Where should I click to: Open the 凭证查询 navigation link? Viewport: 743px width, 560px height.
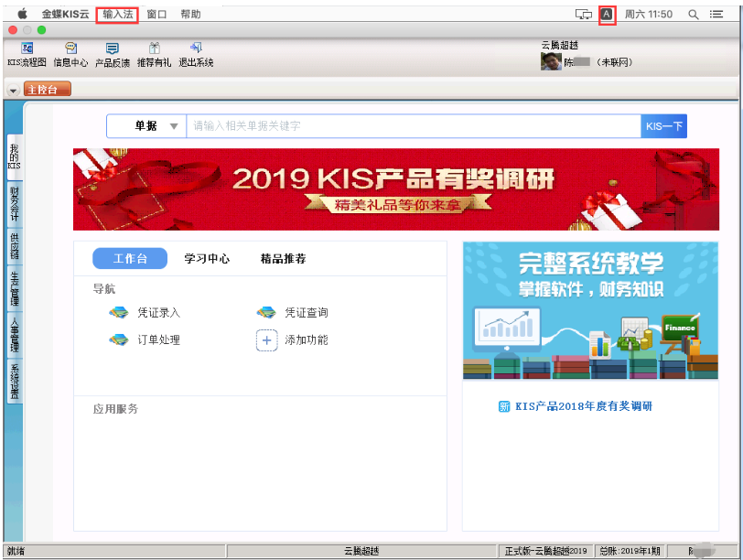[x=307, y=313]
